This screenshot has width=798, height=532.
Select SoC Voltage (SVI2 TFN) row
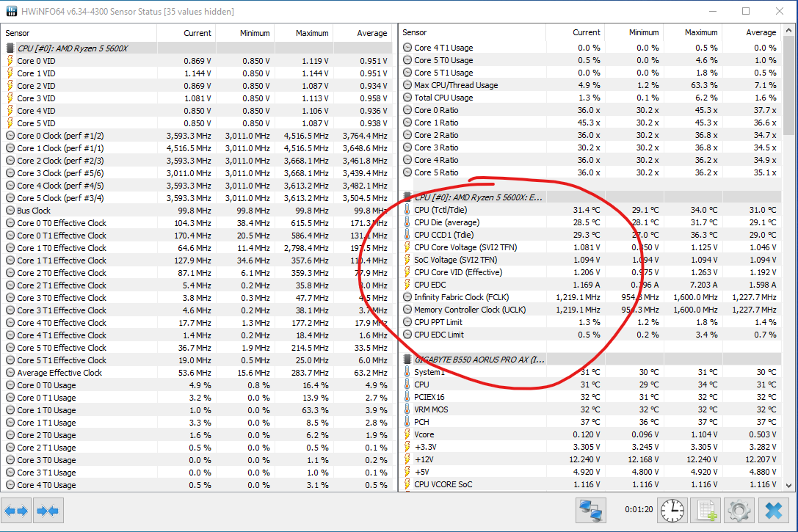tap(590, 259)
